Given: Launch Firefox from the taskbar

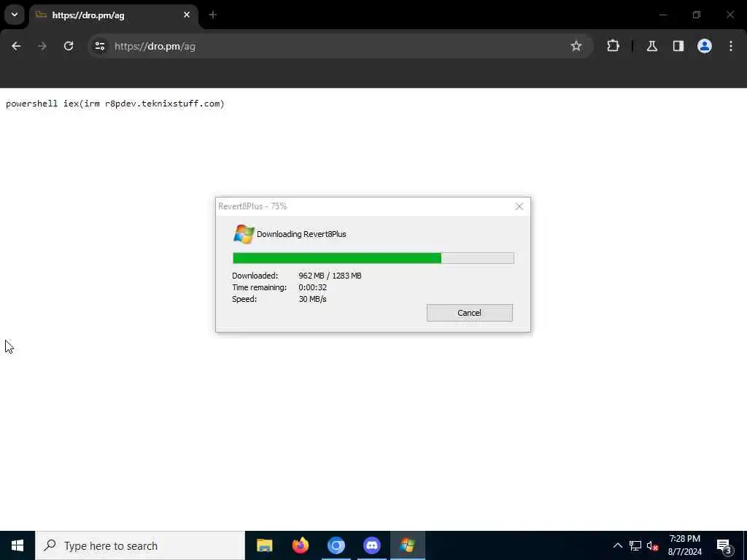Looking at the screenshot, I should (300, 545).
